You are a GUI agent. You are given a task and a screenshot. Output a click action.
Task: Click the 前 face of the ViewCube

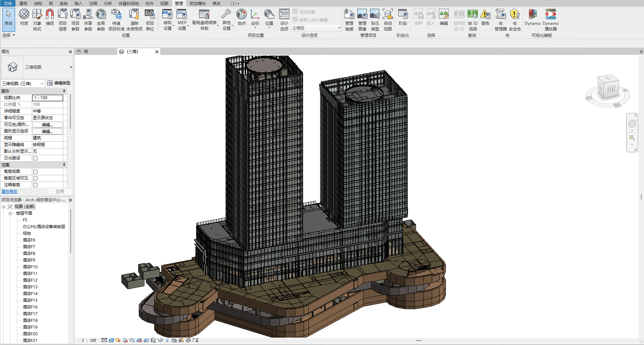(x=611, y=89)
